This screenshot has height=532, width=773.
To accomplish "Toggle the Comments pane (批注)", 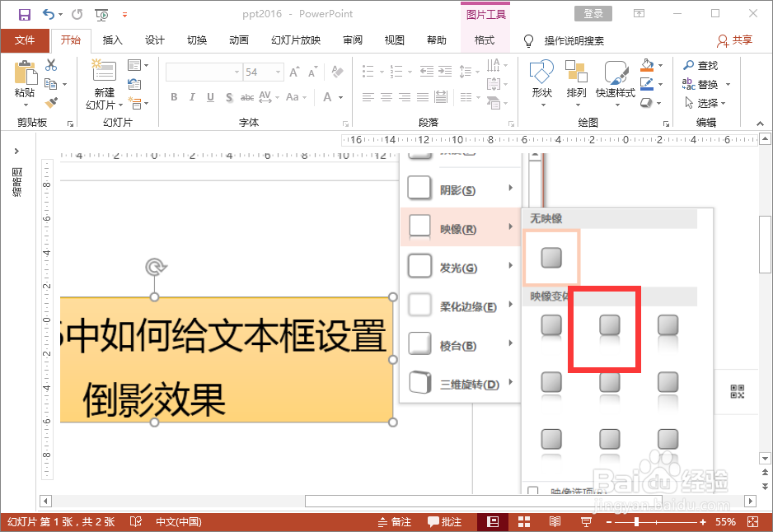I will (445, 521).
